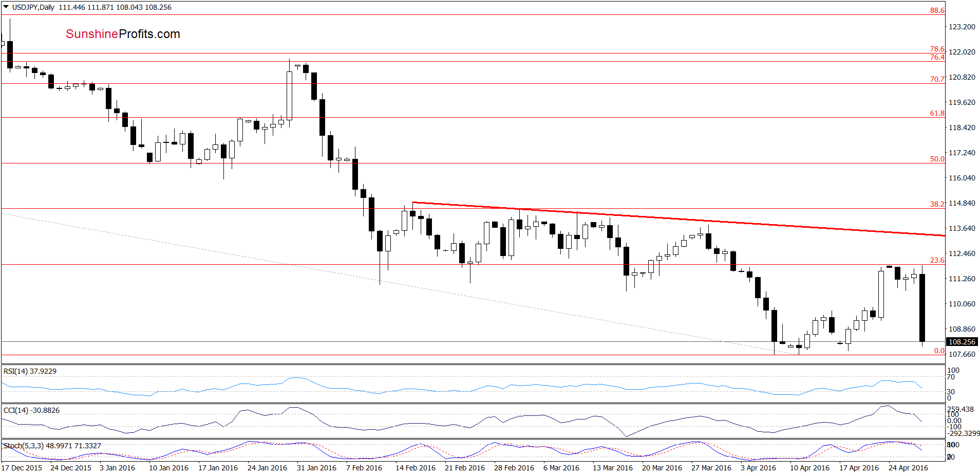Click the 6 Mar 2016 date label
The width and height of the screenshot is (980, 475).
[x=561, y=468]
